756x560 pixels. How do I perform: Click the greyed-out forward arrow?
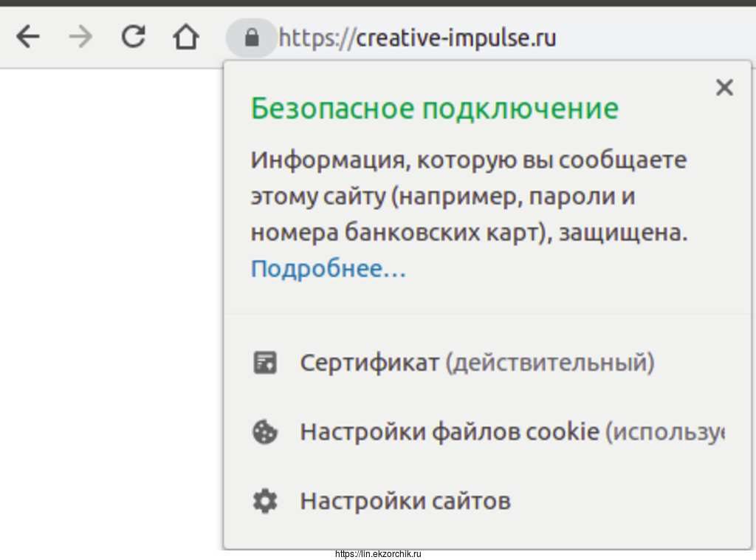coord(80,36)
